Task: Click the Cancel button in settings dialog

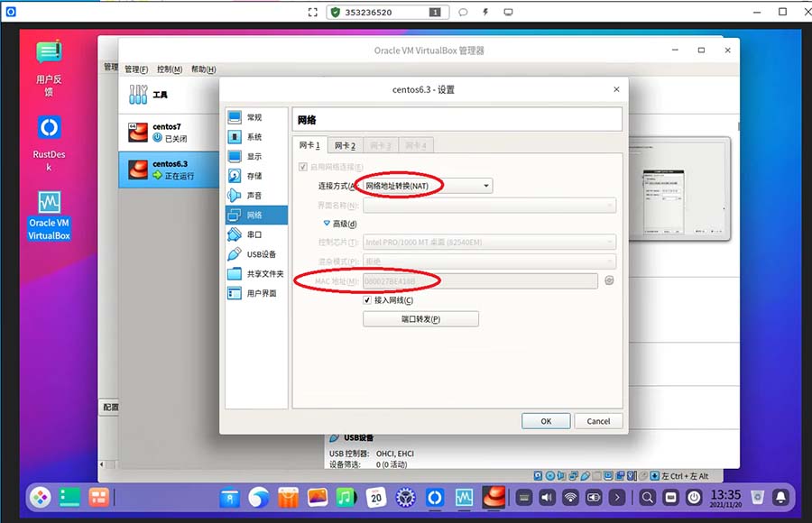Action: (x=598, y=421)
